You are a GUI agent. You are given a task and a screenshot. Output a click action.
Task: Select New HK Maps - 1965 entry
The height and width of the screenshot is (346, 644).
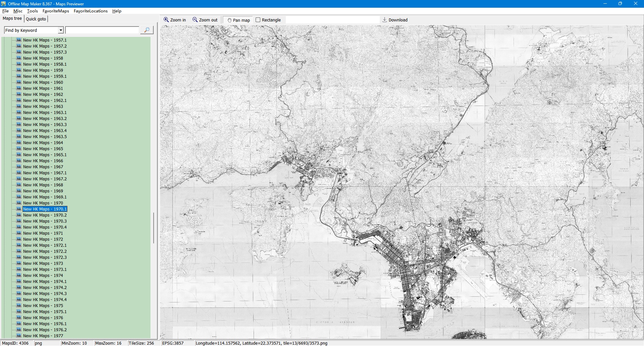[x=43, y=149]
